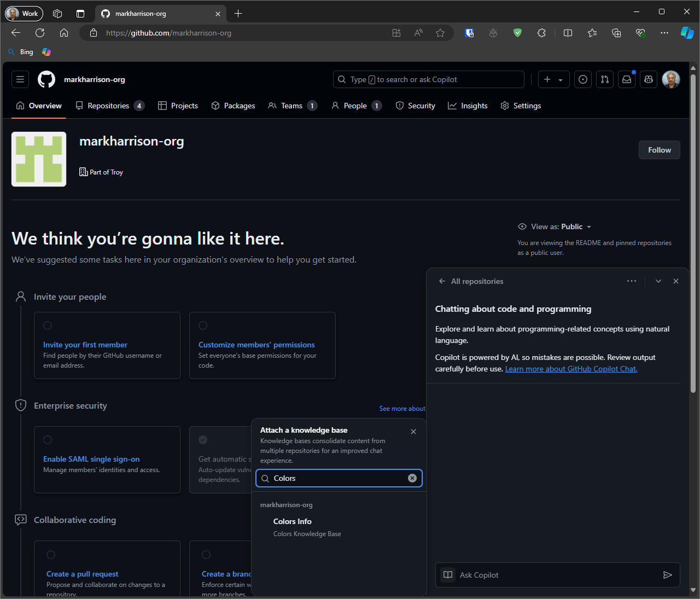The image size is (700, 599).
Task: Click the Follow button
Action: (x=659, y=150)
